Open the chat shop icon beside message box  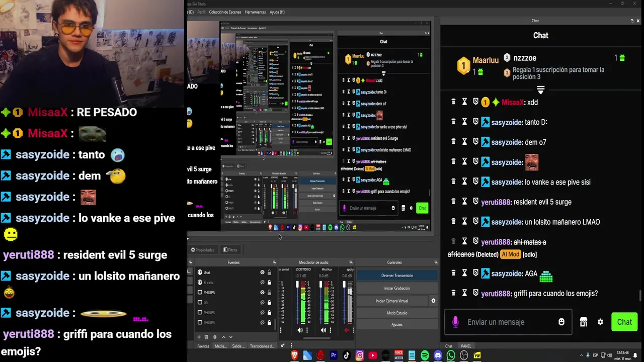(584, 322)
